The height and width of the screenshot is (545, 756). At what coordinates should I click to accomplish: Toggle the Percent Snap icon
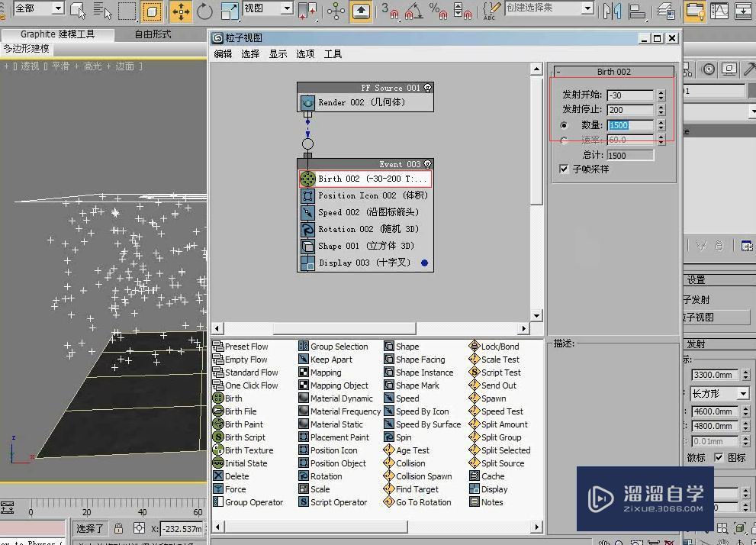click(x=439, y=11)
